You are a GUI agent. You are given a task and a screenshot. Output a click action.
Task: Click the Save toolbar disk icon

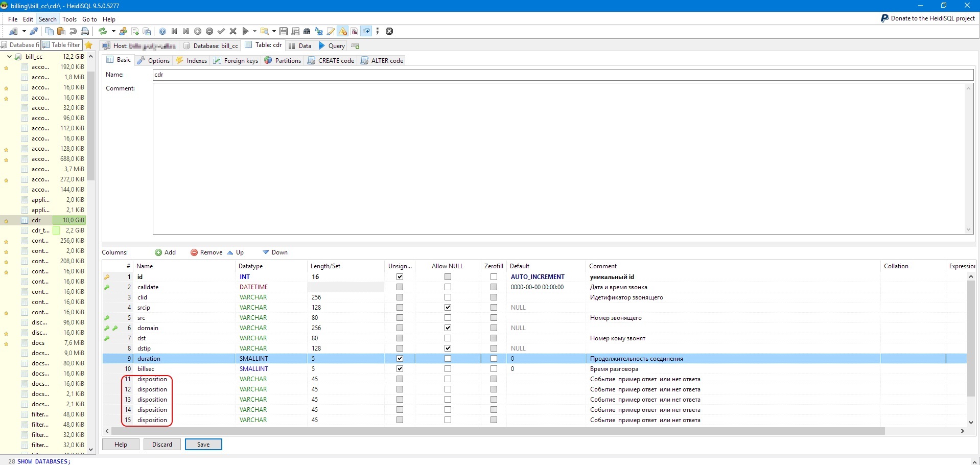[x=283, y=31]
